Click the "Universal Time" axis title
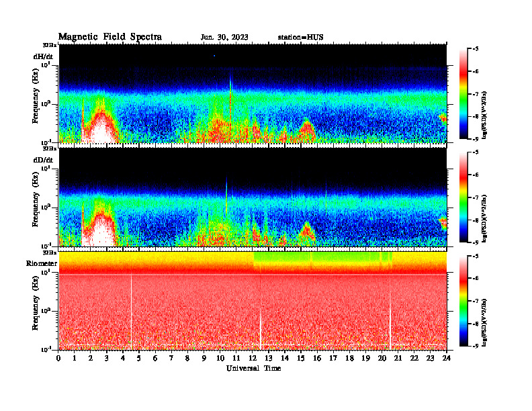 pyautogui.click(x=253, y=368)
